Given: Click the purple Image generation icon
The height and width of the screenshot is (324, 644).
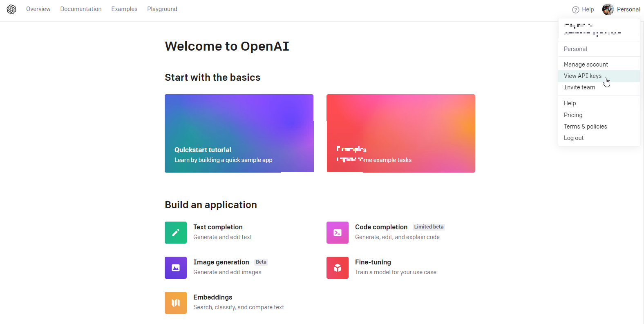Looking at the screenshot, I should coord(176,268).
